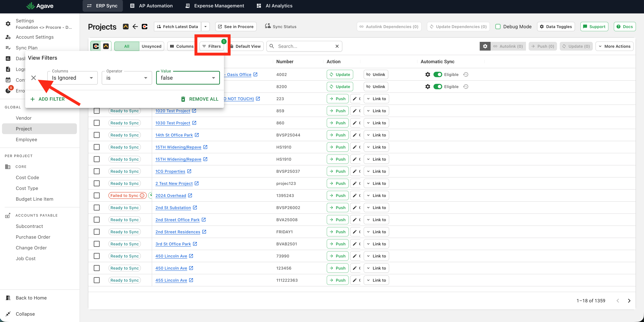
Task: Click history icon for project 4002
Action: (466, 75)
